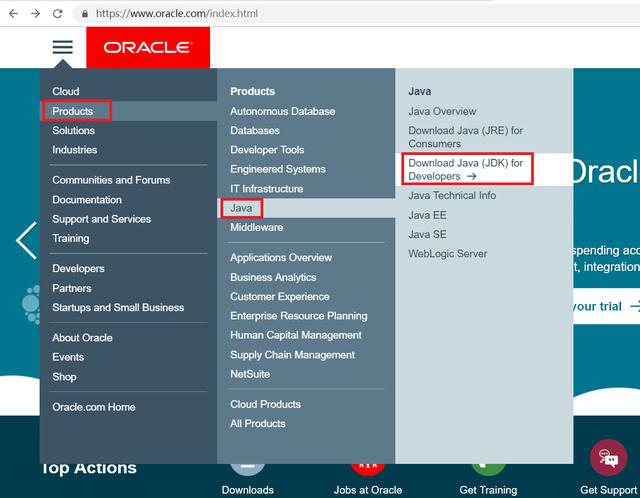Open the chat bubble icon
The width and height of the screenshot is (640, 498).
tap(608, 457)
